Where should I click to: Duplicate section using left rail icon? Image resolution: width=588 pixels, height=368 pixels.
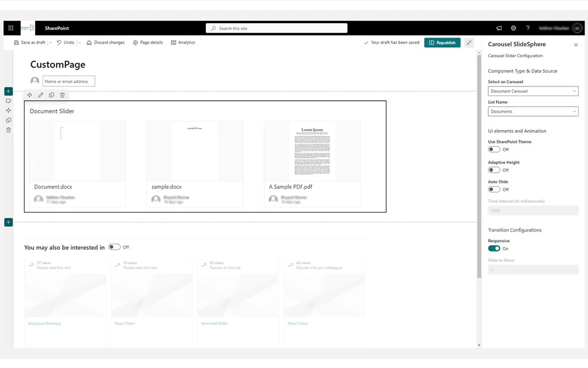click(x=8, y=120)
